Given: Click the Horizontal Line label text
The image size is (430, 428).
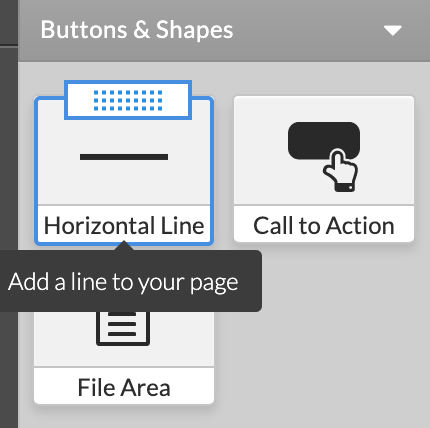Looking at the screenshot, I should click(x=124, y=226).
